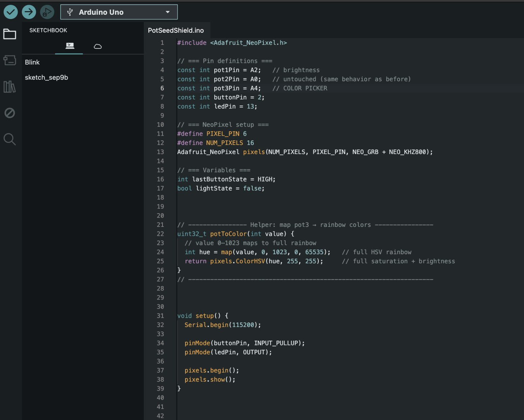The height and width of the screenshot is (420, 524).
Task: Switch to the Cloud Sketchbook tab
Action: (98, 46)
